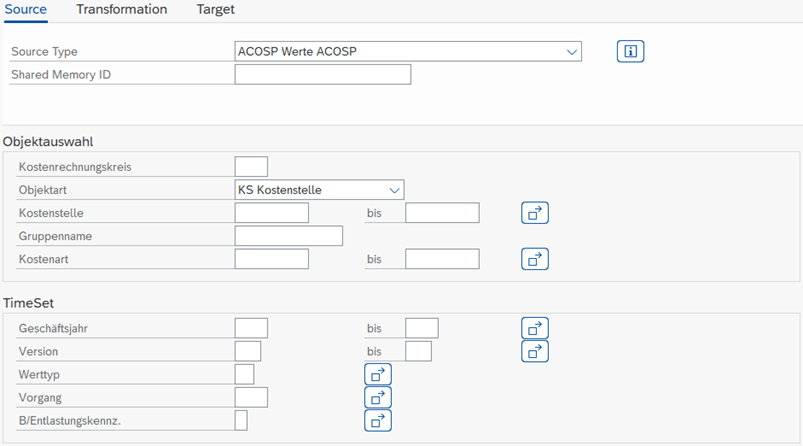Click the Shared Memory ID input field
The width and height of the screenshot is (803, 446).
click(323, 74)
